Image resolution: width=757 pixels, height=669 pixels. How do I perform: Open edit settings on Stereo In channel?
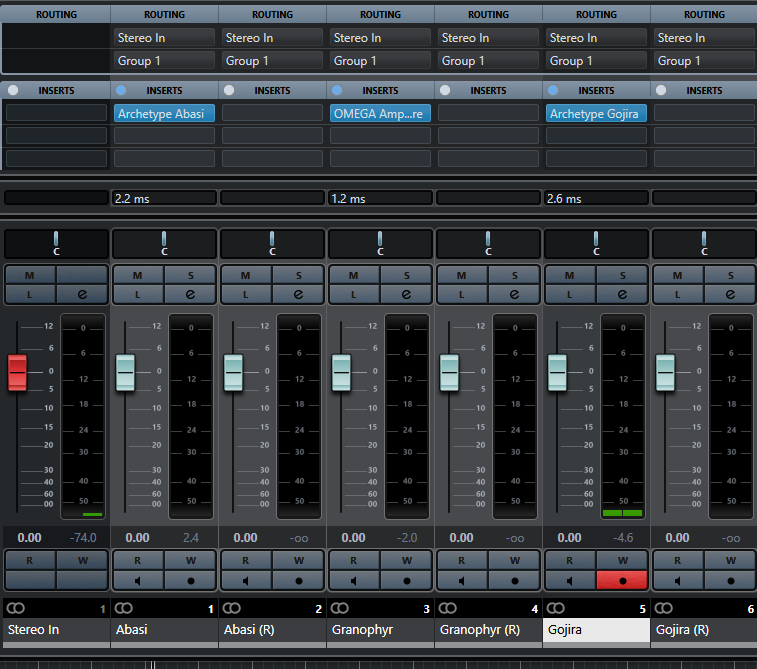click(x=82, y=294)
